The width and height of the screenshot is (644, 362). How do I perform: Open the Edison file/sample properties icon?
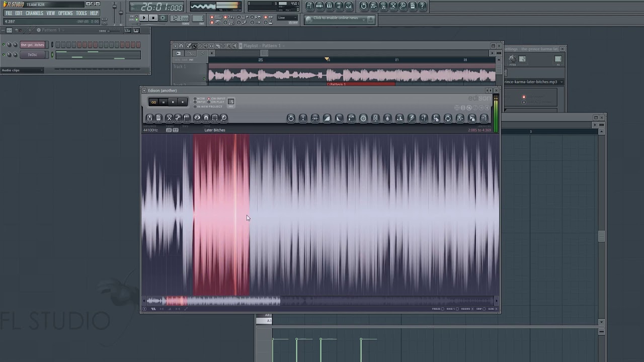(x=158, y=118)
